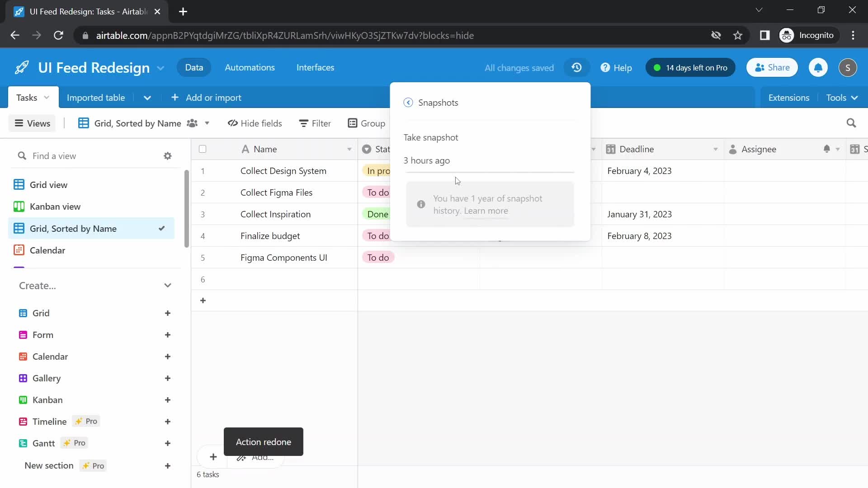Click the Group icon in toolbar
The image size is (868, 488).
point(365,123)
